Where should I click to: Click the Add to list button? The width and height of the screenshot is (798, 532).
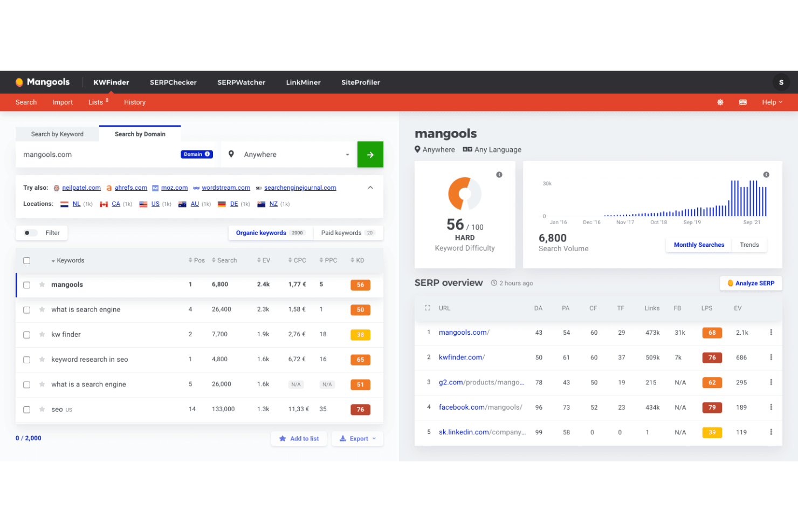pyautogui.click(x=299, y=439)
